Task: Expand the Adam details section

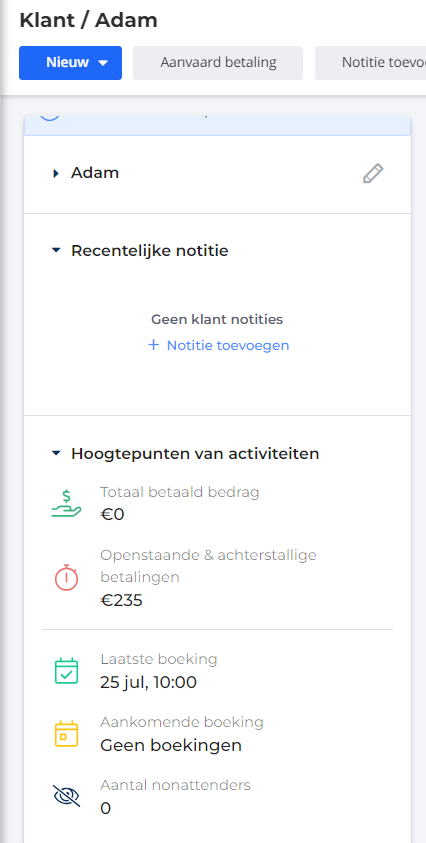Action: pos(56,174)
